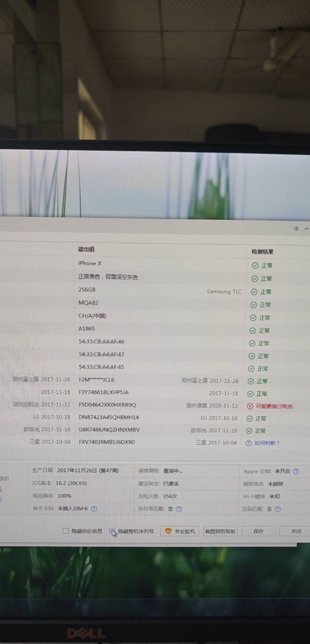This screenshot has width=310, height=644.
Task: Open the 如何判断？ help link
Action: click(267, 443)
